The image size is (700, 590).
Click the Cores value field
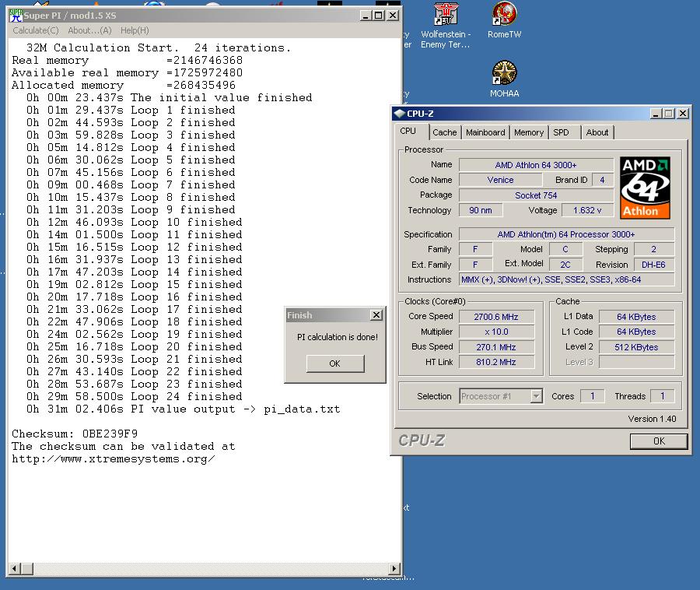pyautogui.click(x=593, y=396)
